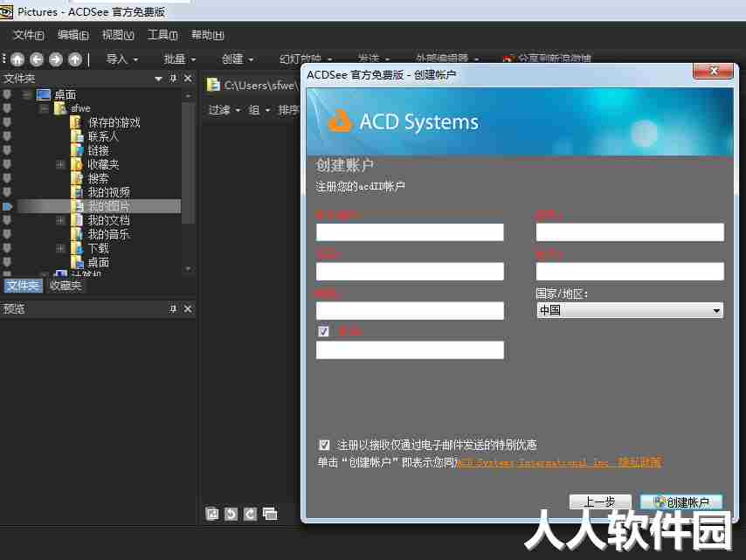The width and height of the screenshot is (746, 560).
Task: Toggle the checkbox above the last left input field
Action: point(323,332)
